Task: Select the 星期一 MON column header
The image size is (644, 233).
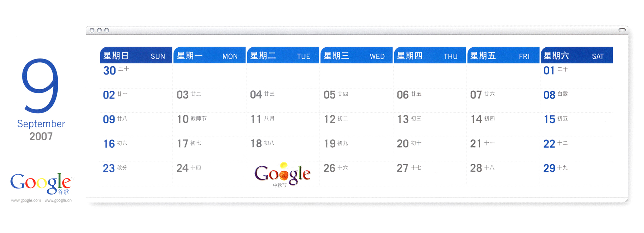Action: (209, 55)
